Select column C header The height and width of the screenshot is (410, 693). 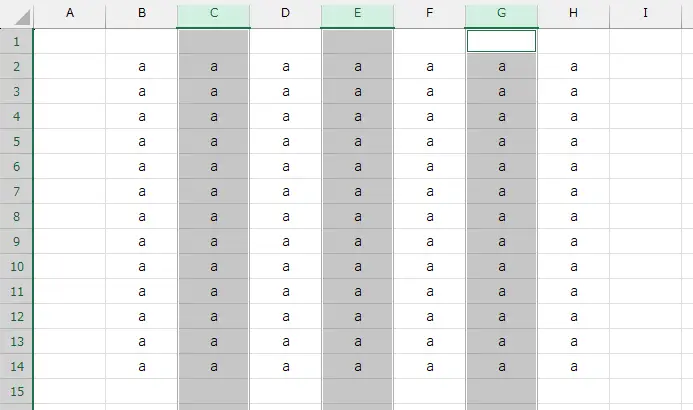[x=213, y=13]
